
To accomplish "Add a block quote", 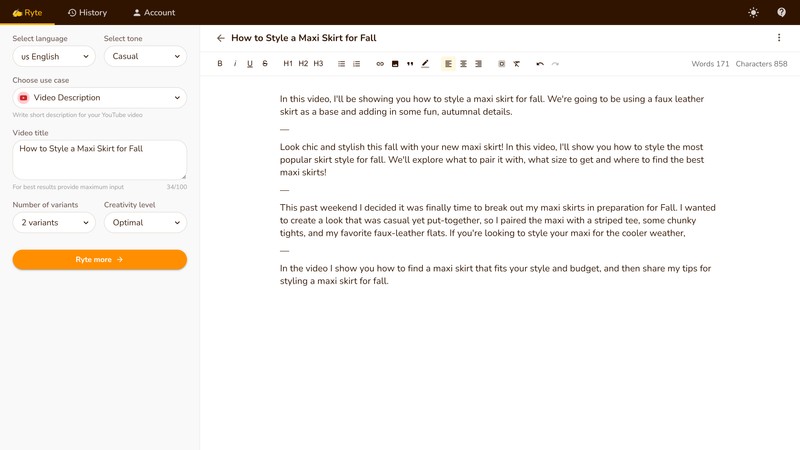I will coord(410,64).
